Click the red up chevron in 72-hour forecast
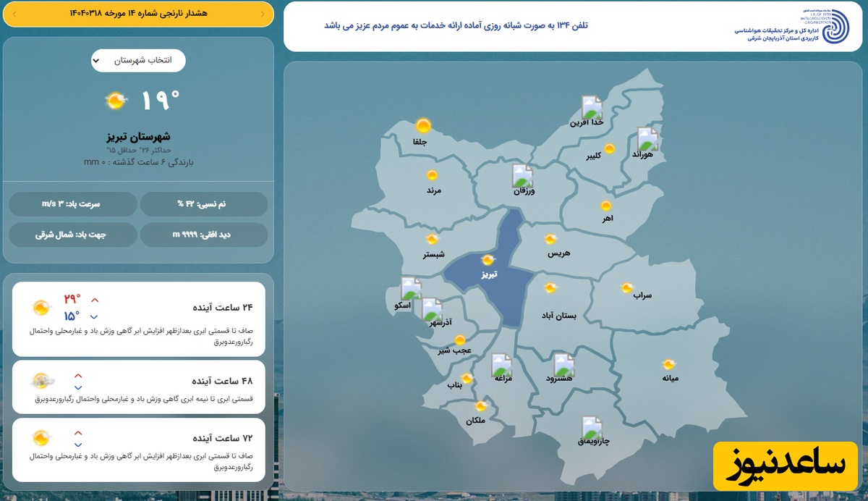868x501 pixels. tap(78, 433)
